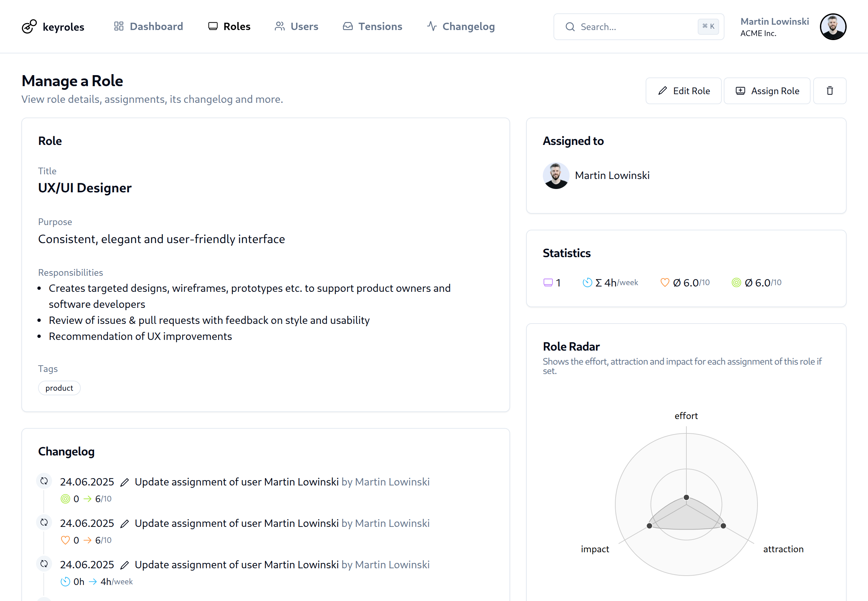The height and width of the screenshot is (601, 868).
Task: Click the effort point on the Role Radar chart
Action: [686, 497]
